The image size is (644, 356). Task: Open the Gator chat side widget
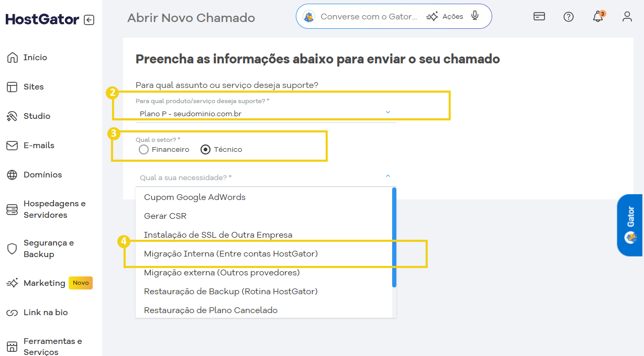[630, 225]
